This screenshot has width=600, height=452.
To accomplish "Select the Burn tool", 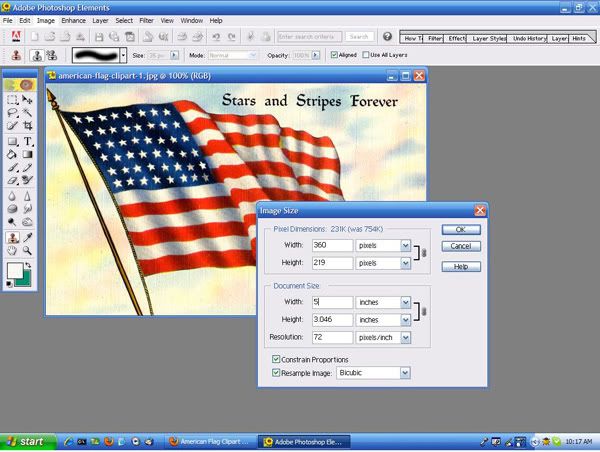I will 27,222.
